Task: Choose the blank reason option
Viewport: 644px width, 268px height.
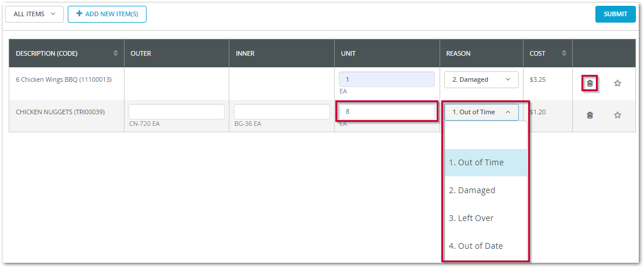Action: click(x=485, y=136)
